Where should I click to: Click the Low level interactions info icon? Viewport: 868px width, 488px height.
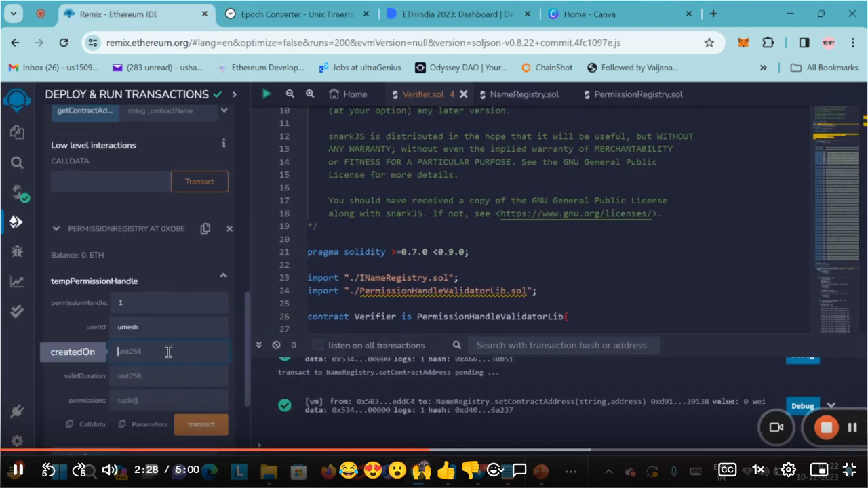coord(224,144)
